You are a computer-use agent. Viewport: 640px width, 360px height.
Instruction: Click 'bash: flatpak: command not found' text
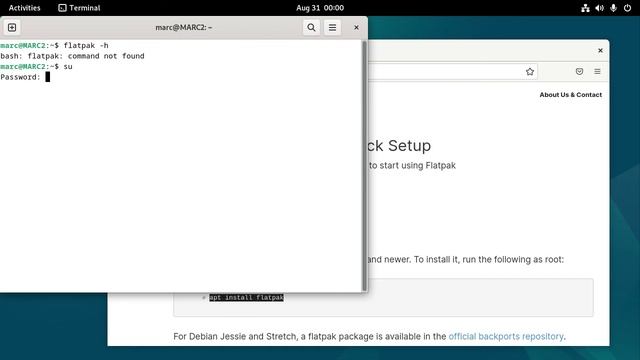(x=72, y=56)
